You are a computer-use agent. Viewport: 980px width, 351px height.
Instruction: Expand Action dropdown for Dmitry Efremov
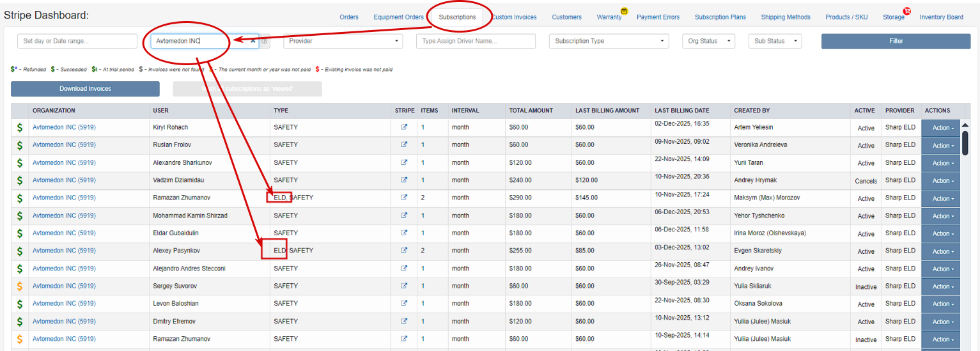tap(940, 322)
